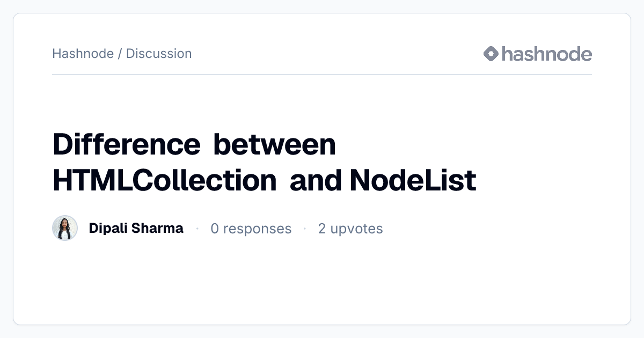644x338 pixels.
Task: Click the word and in the title
Action: tap(316, 181)
